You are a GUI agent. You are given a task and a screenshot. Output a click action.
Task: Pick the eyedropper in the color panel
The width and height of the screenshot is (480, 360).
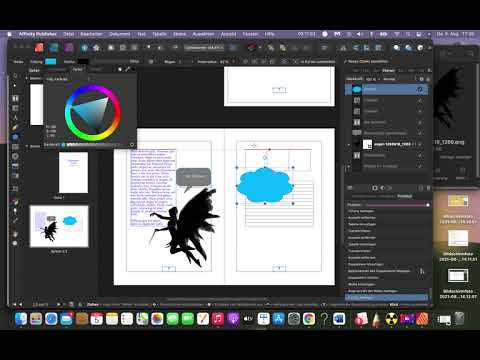127,69
